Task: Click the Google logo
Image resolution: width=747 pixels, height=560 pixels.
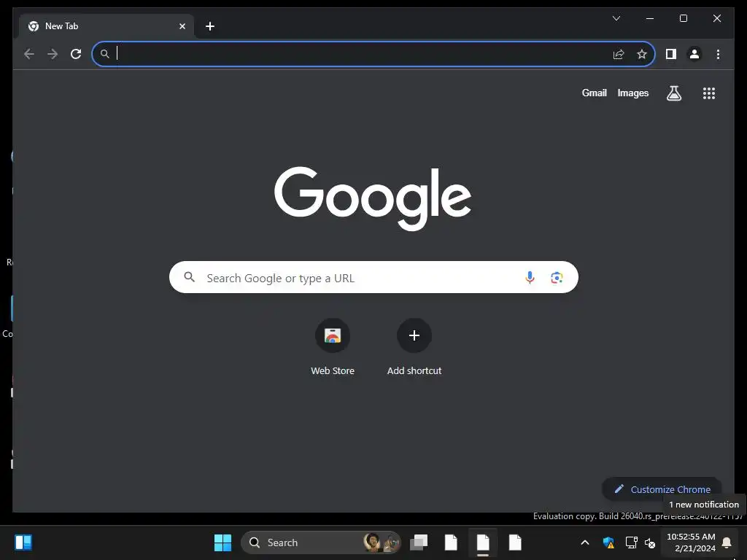Action: click(373, 198)
